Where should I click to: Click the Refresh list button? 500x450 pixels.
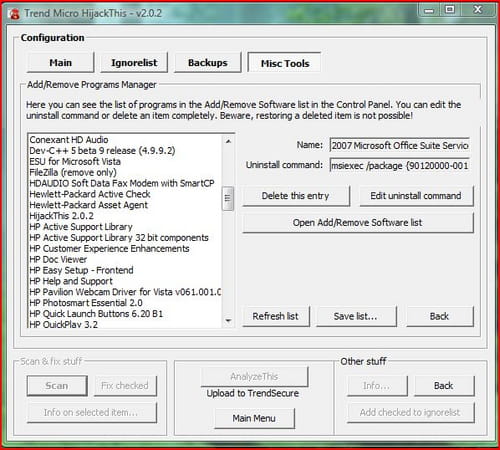tap(276, 316)
